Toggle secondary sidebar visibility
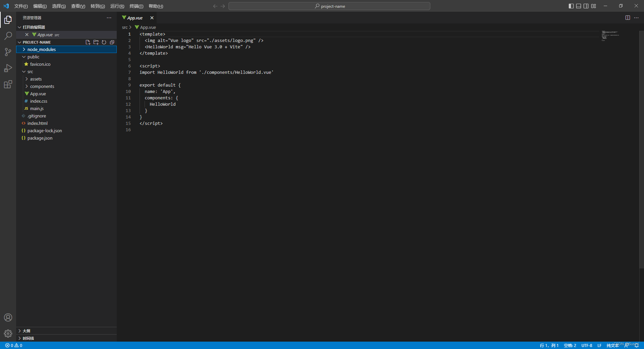The width and height of the screenshot is (644, 349). (x=586, y=6)
